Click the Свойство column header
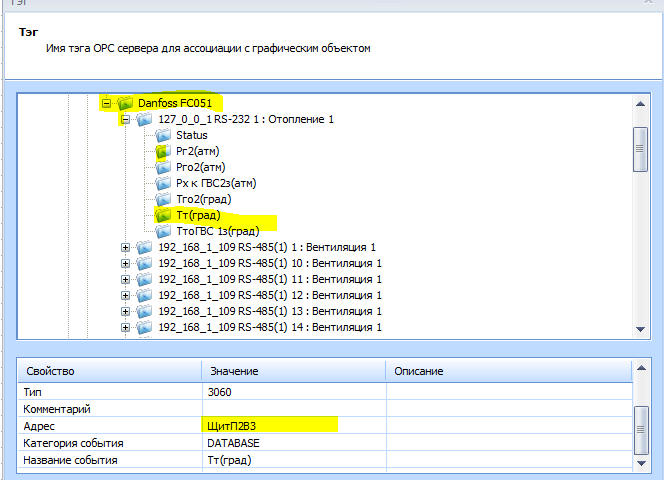 110,371
